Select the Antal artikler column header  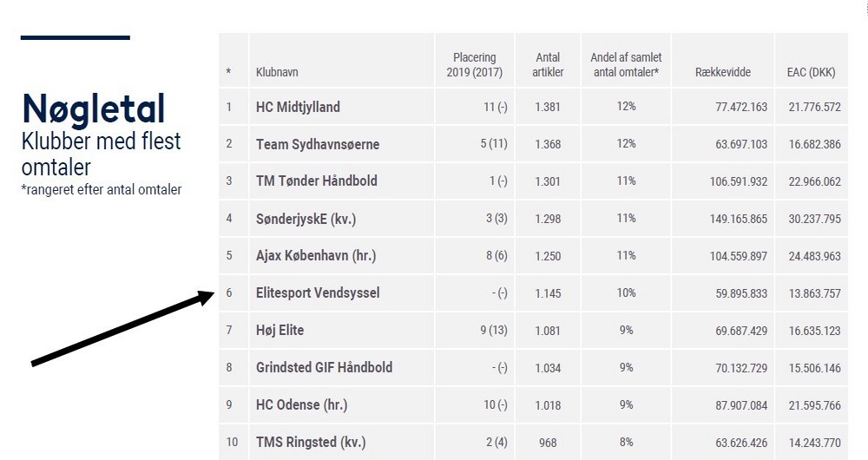[548, 65]
